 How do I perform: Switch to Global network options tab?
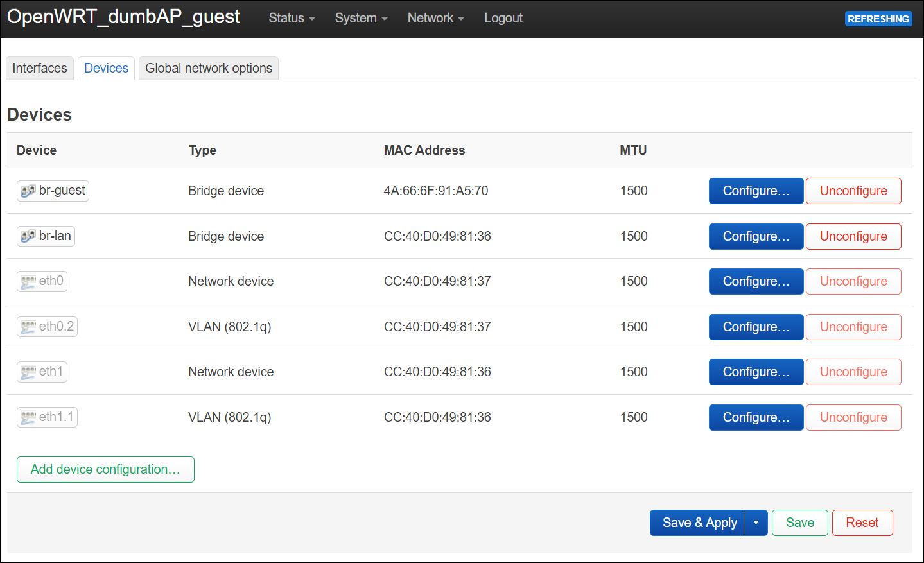(x=209, y=68)
